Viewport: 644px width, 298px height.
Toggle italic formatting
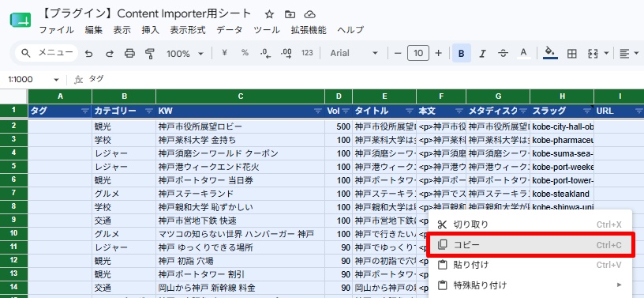[482, 53]
